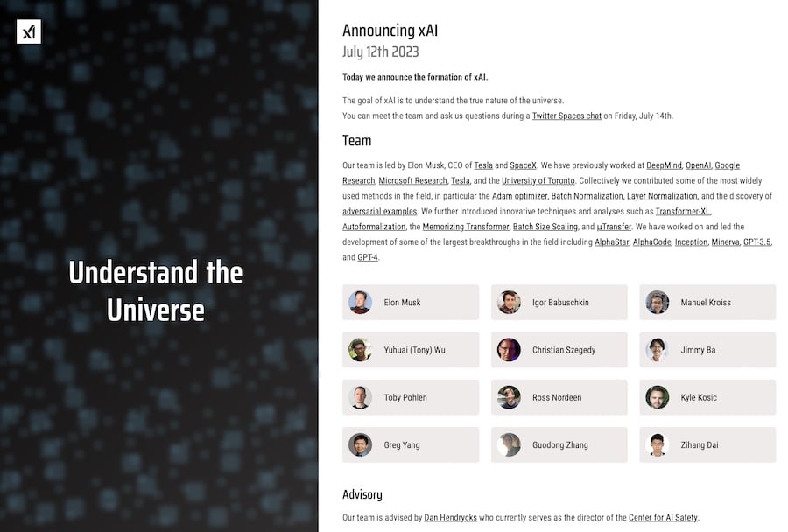Open the Center for AI Safety link

pyautogui.click(x=663, y=517)
